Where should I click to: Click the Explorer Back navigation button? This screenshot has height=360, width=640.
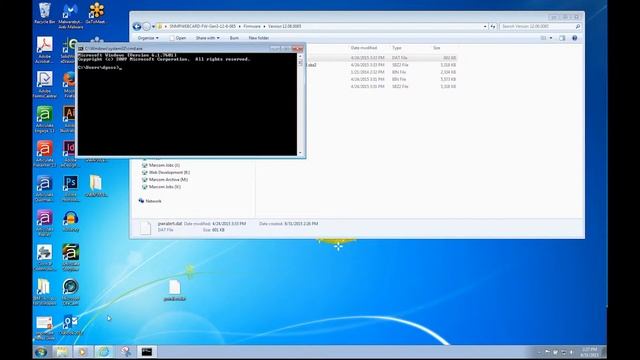137,27
